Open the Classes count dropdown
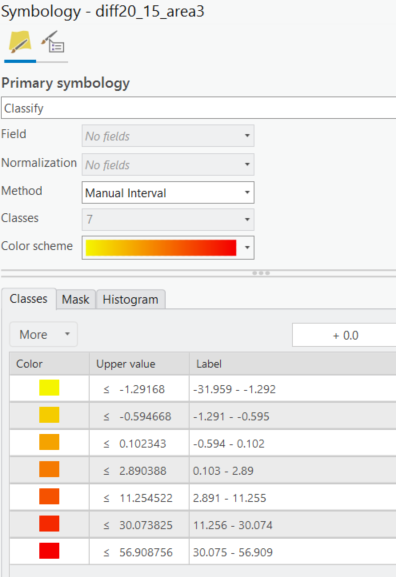The height and width of the screenshot is (577, 396). point(168,219)
